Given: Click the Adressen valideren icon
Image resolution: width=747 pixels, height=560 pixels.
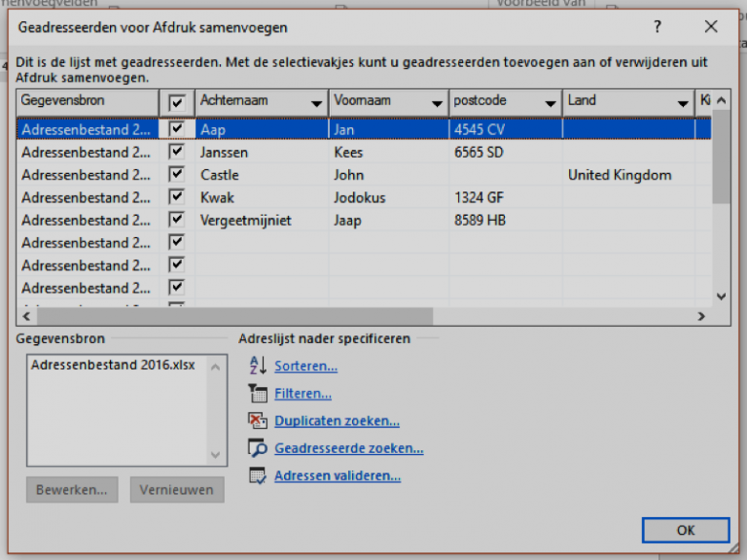Looking at the screenshot, I should pyautogui.click(x=257, y=476).
